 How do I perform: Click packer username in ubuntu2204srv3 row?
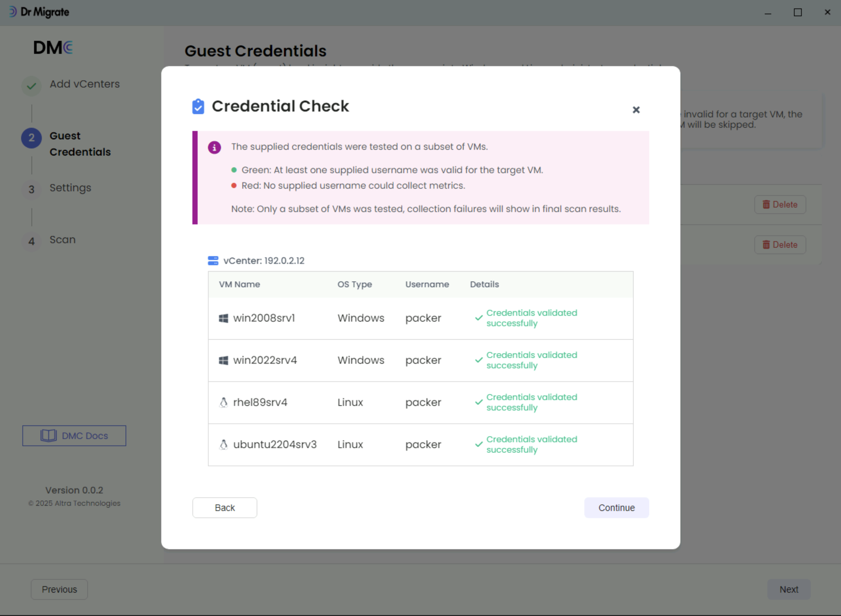(423, 444)
